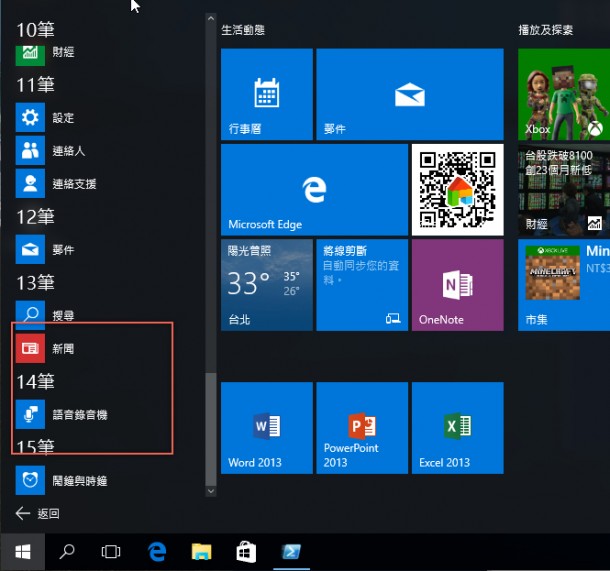Click the 生活動態 group heading

tap(243, 30)
